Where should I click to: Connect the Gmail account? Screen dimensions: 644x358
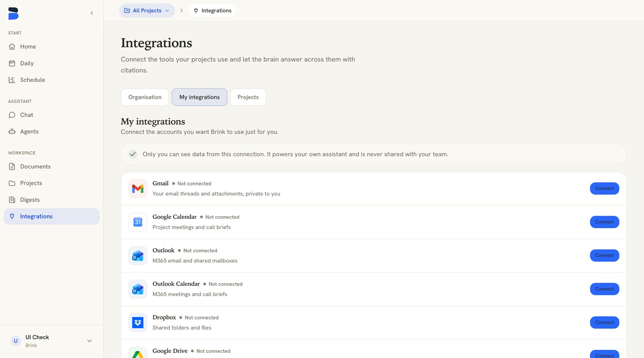tap(605, 189)
